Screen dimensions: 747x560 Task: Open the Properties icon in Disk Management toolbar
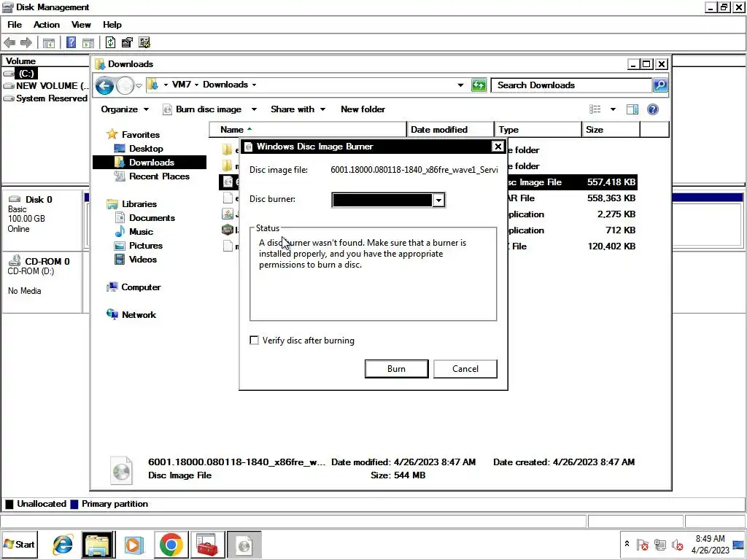point(127,42)
